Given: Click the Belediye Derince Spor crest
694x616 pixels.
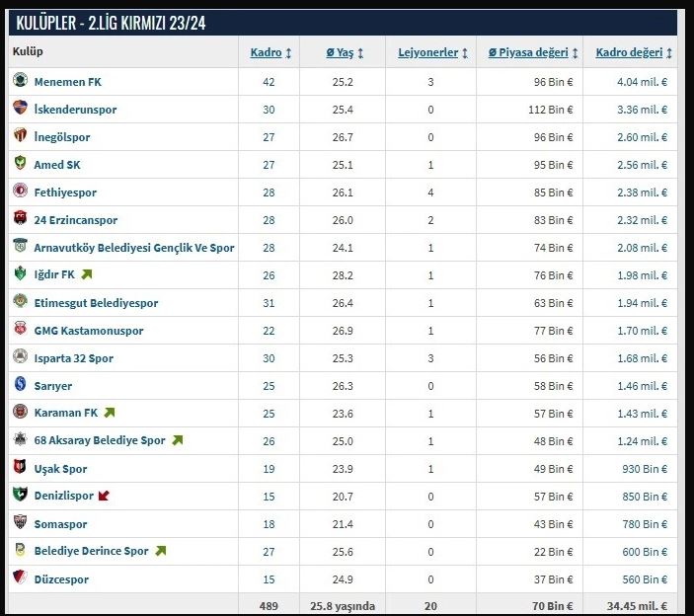Looking at the screenshot, I should [x=20, y=550].
